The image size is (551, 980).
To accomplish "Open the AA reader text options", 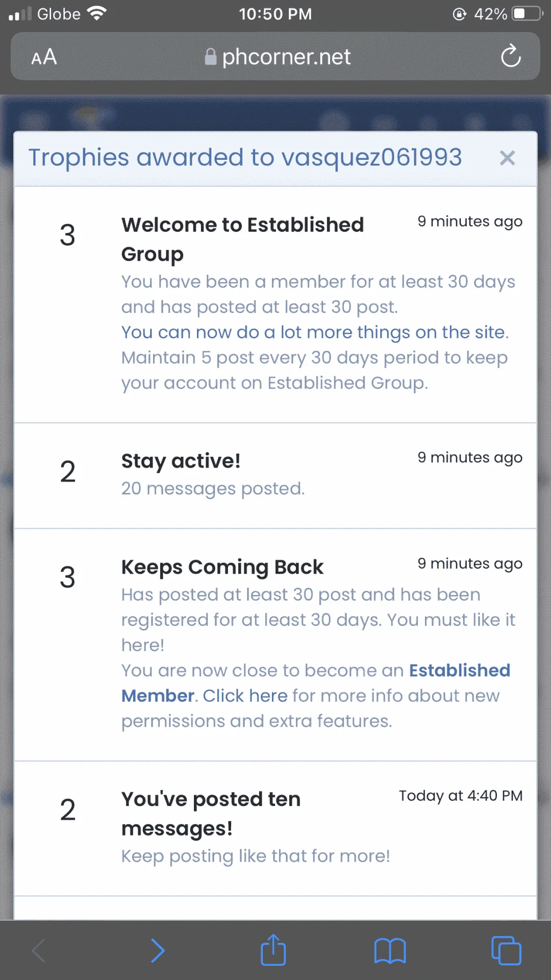I will click(44, 57).
